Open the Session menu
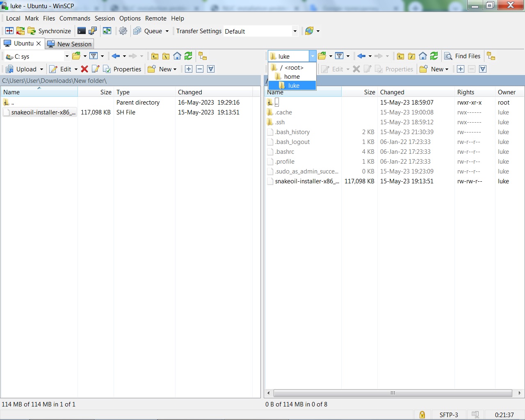This screenshot has height=420, width=525. pos(105,18)
